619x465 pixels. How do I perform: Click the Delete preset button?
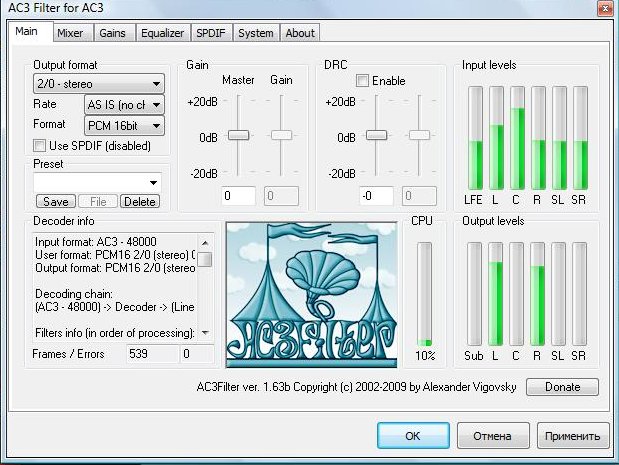(x=140, y=201)
